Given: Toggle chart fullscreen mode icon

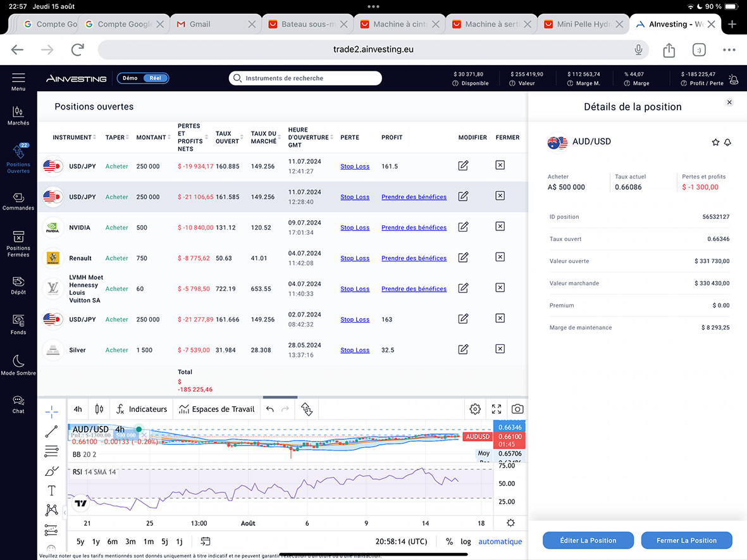Looking at the screenshot, I should coord(497,409).
